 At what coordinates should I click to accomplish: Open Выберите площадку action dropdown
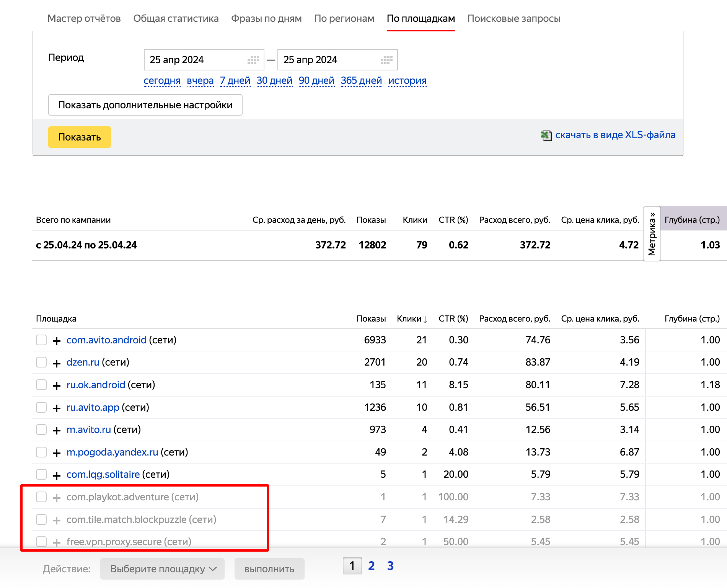point(162,569)
